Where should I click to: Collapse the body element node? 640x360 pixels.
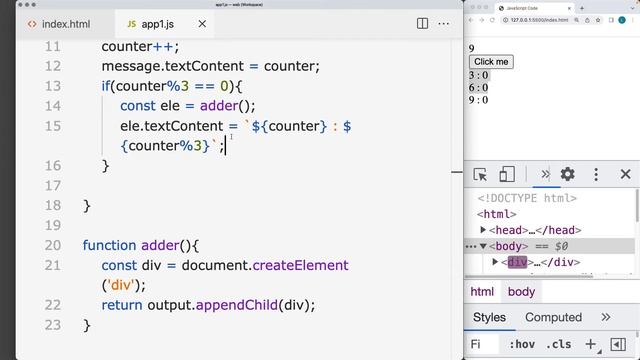coord(483,246)
